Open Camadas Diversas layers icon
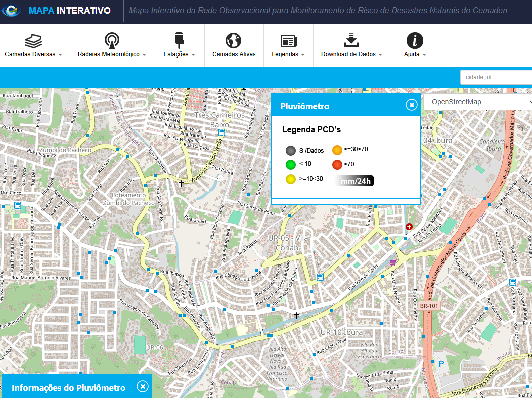Viewport: 532px width, 398px height. pyautogui.click(x=33, y=41)
